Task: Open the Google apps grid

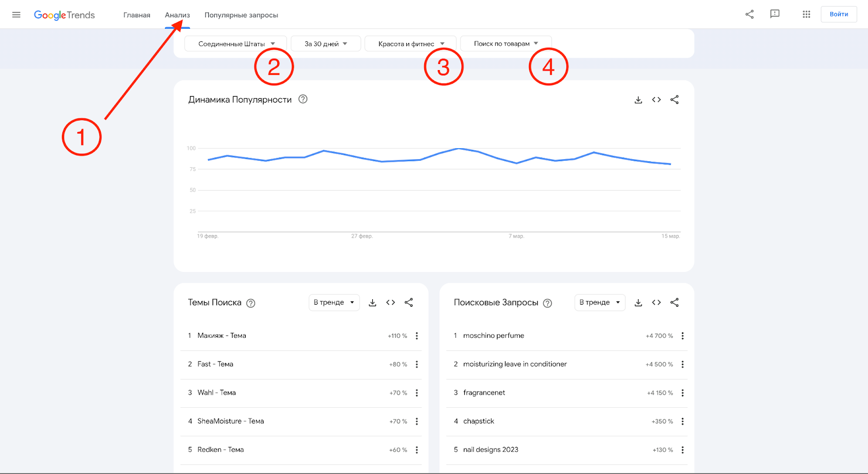Action: tap(806, 14)
